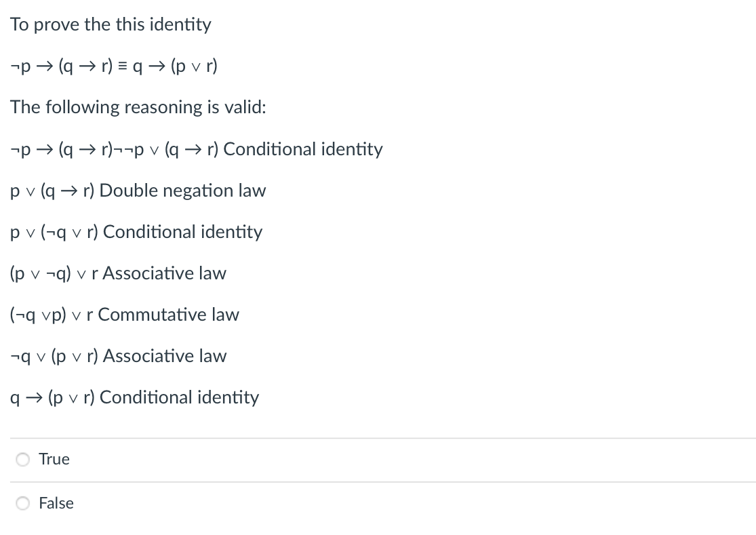Select the Associative law step
This screenshot has height=535, width=756.
118,273
